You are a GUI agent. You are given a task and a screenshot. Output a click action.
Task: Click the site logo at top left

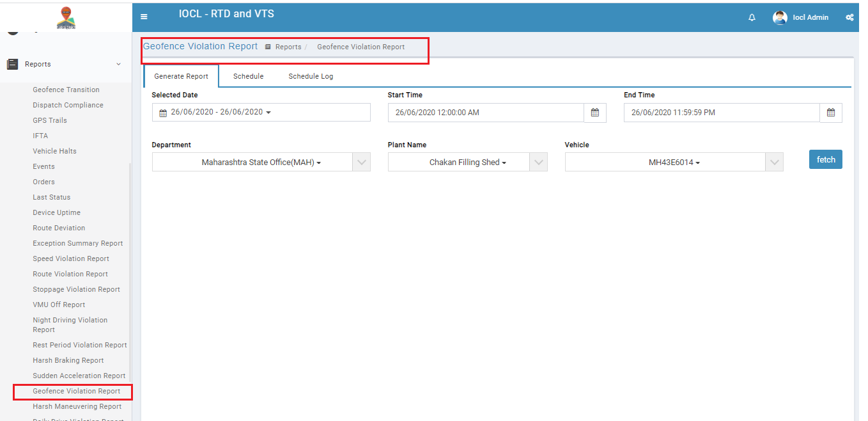click(x=66, y=18)
